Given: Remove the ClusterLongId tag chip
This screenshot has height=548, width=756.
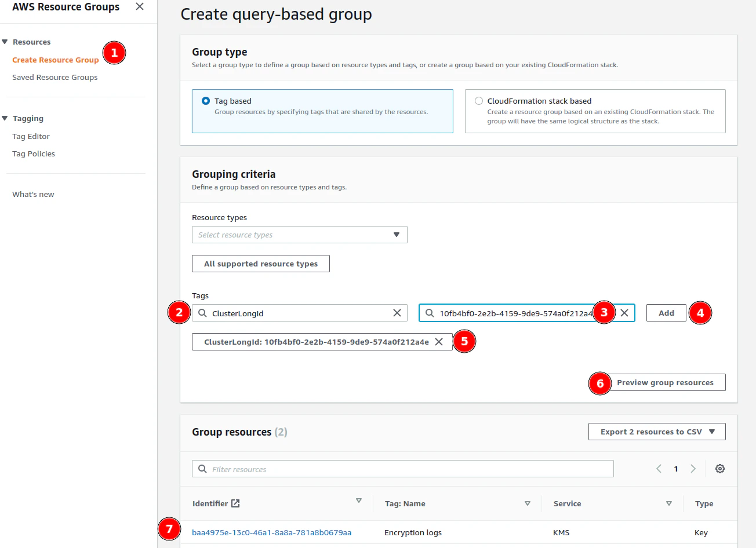Looking at the screenshot, I should [439, 341].
